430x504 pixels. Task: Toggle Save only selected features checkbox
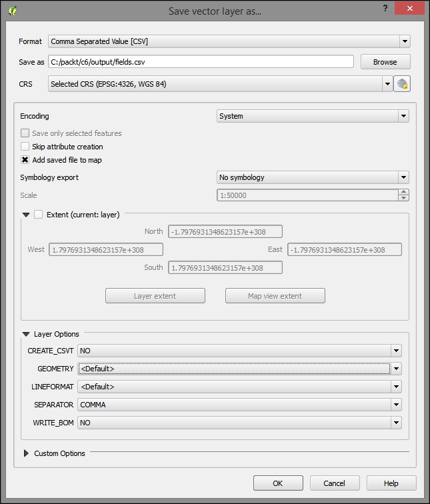pyautogui.click(x=25, y=133)
